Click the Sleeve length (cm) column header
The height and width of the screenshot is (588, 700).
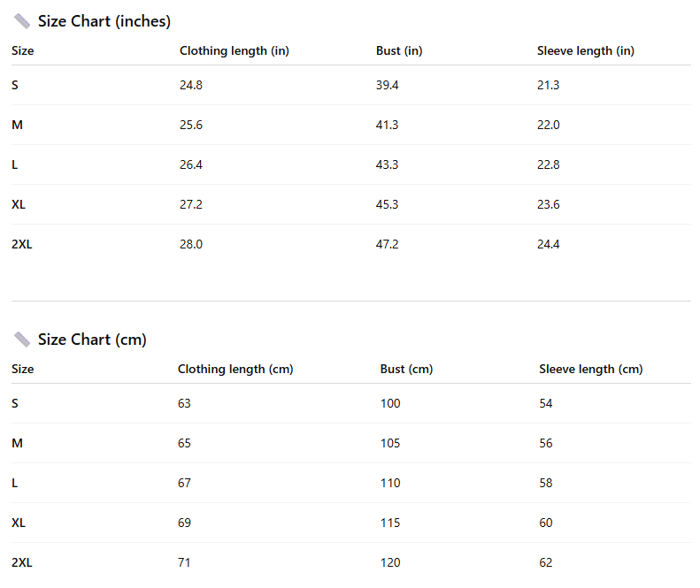[591, 369]
